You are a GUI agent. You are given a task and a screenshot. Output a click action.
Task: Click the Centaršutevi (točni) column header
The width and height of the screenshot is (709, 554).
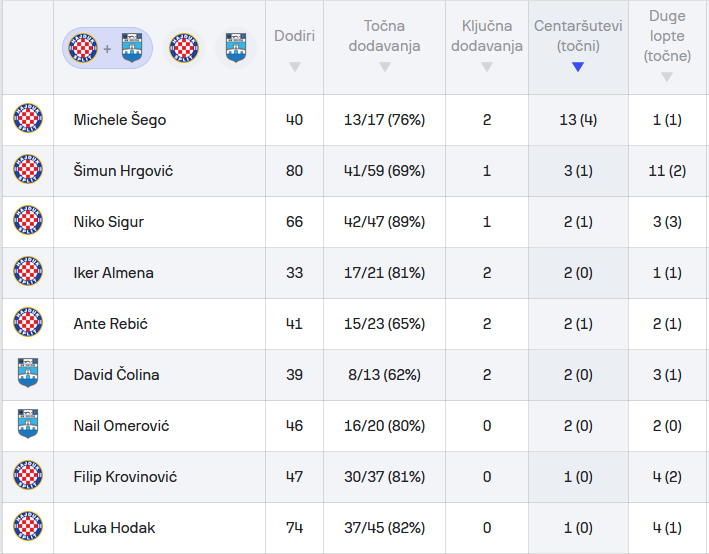tap(578, 35)
